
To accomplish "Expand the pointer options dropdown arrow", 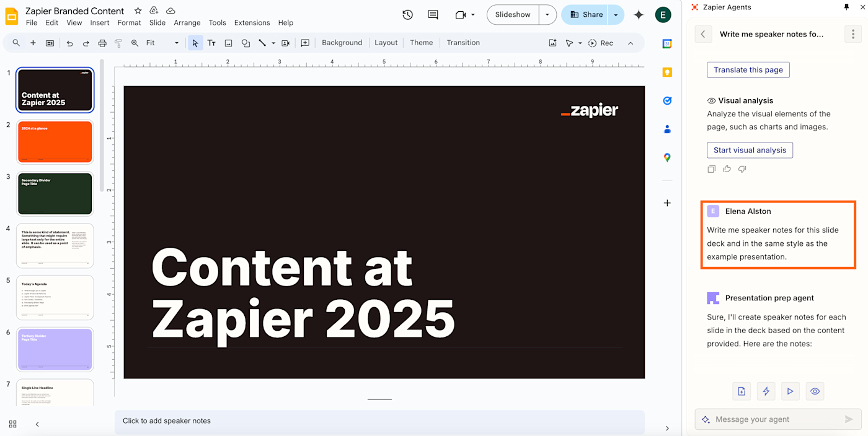I will (x=580, y=43).
